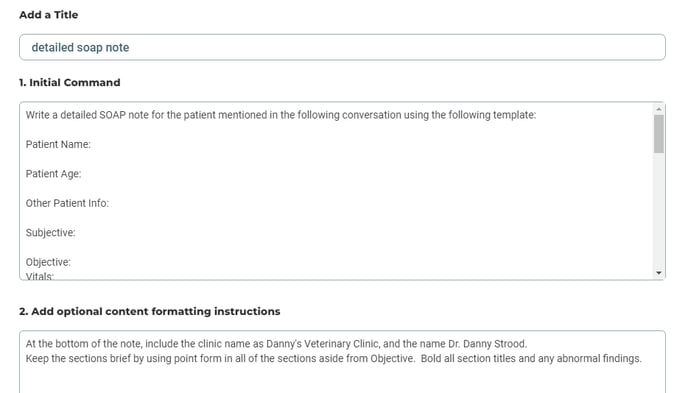Viewport: 688px width, 393px height.
Task: Click the scroll up arrow in Initial Command box
Action: click(659, 109)
